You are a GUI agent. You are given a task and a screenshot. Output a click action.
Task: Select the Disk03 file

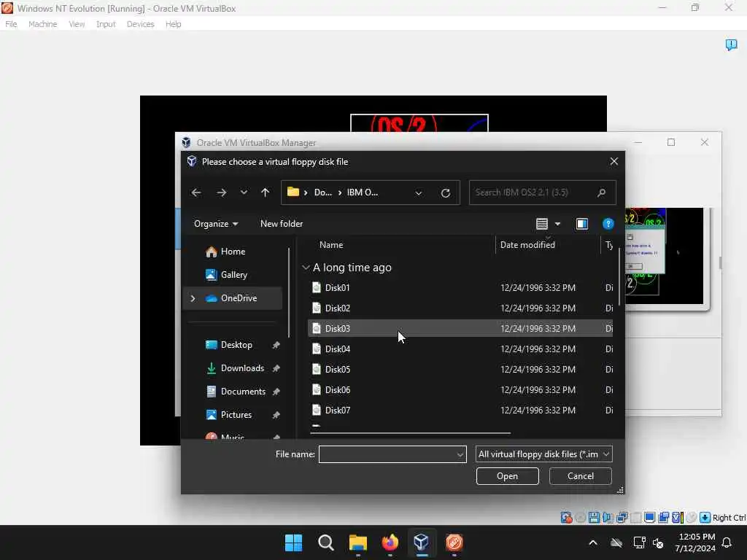pyautogui.click(x=460, y=329)
